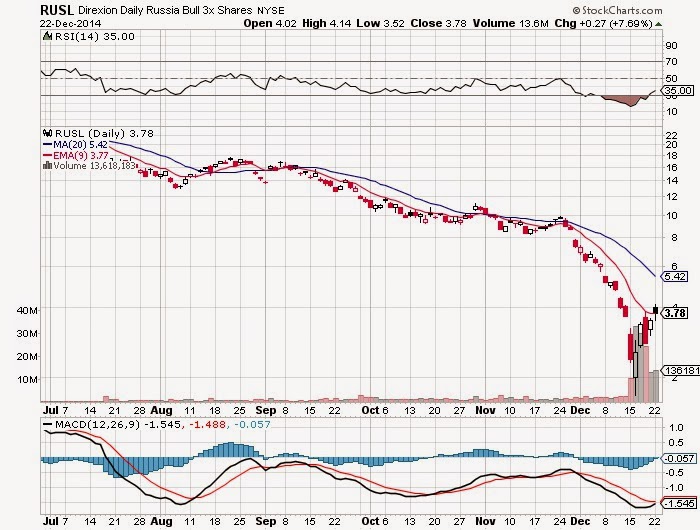Click the 40M volume axis label
Screen dimensions: 700x530
[x=28, y=310]
